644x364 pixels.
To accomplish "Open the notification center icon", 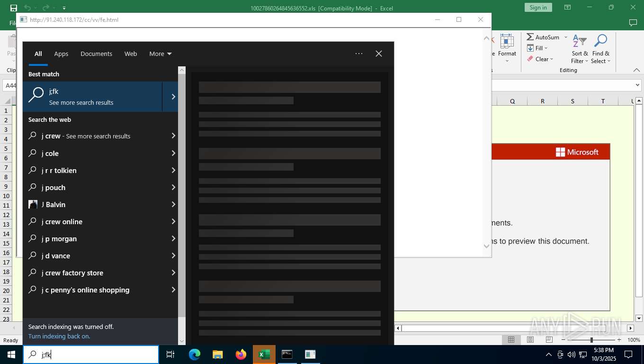I will tap(628, 355).
